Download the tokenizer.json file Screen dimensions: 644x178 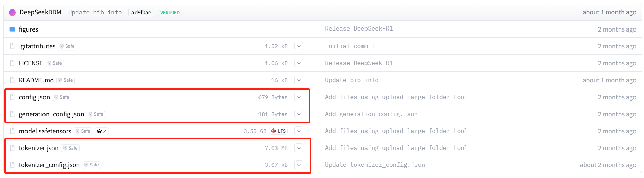click(x=299, y=148)
